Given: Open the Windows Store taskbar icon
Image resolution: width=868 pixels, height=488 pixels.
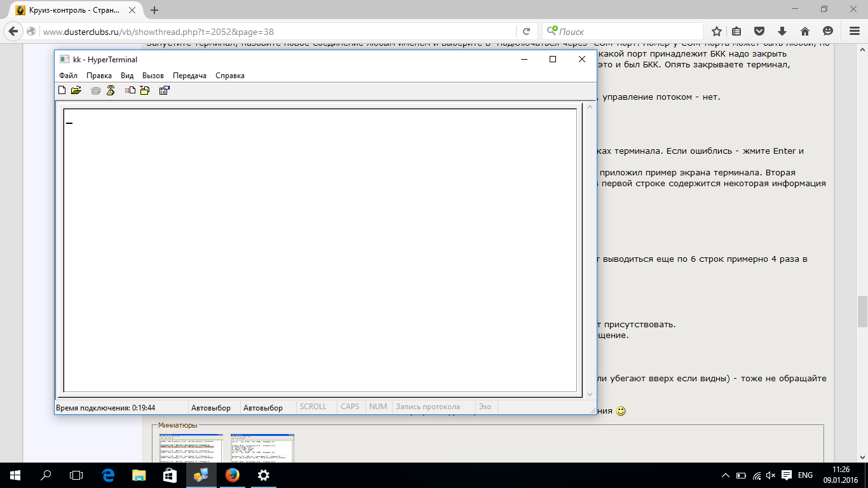Looking at the screenshot, I should point(170,475).
